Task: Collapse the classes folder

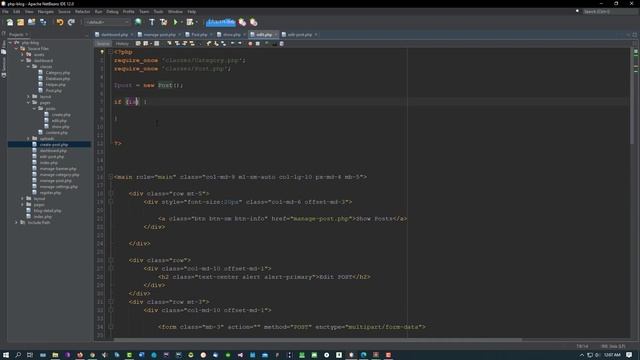Action: tap(29, 67)
